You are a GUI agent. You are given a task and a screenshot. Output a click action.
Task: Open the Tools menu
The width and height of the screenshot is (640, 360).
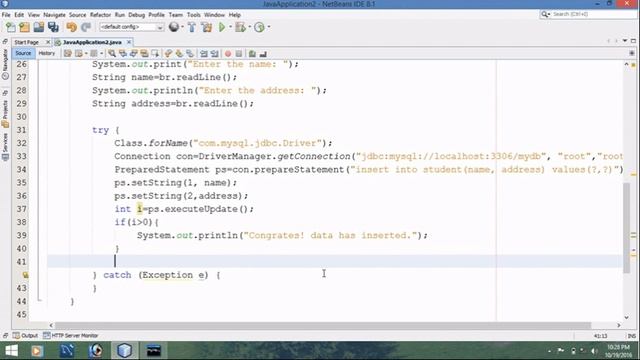[x=193, y=15]
